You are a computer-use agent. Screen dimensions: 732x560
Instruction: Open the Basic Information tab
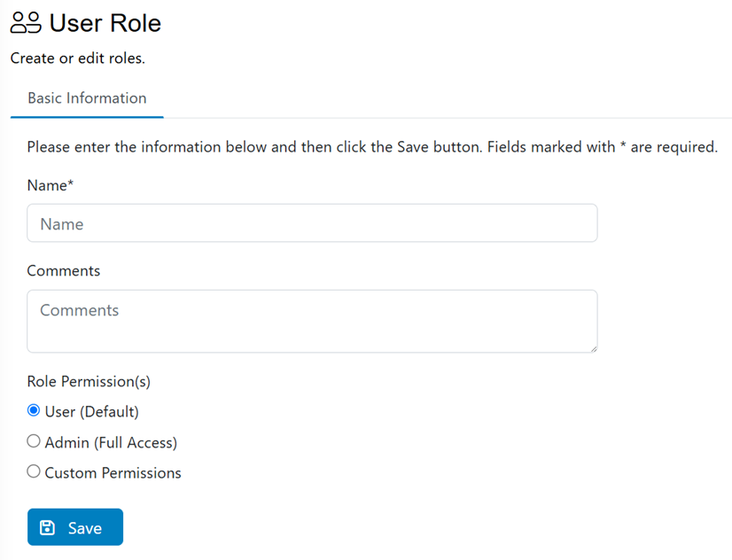pos(87,98)
